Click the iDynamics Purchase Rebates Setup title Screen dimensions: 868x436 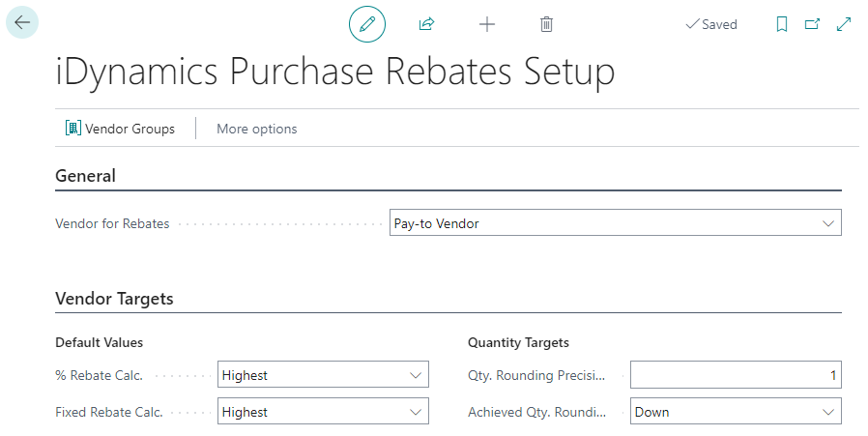pos(334,72)
